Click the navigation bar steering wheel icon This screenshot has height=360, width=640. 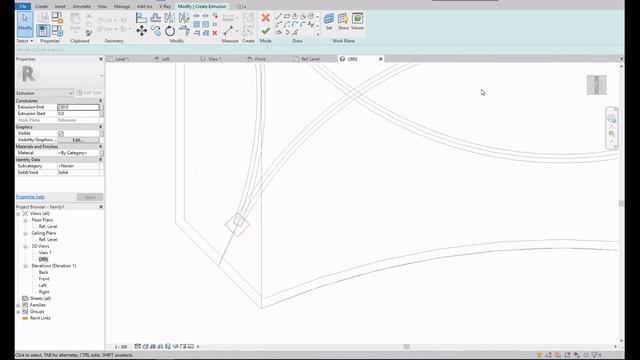pos(611,119)
